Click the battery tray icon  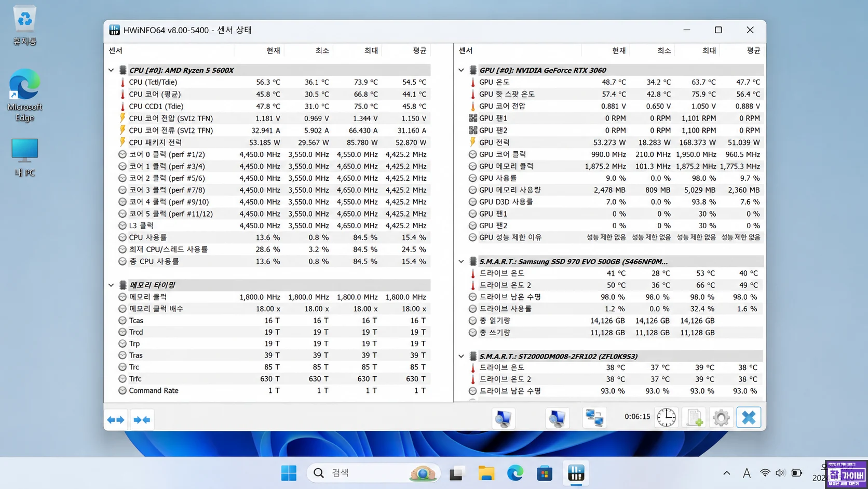point(796,473)
